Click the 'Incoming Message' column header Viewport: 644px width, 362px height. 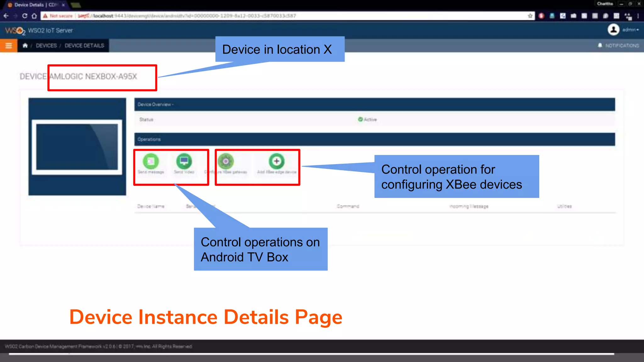(469, 206)
